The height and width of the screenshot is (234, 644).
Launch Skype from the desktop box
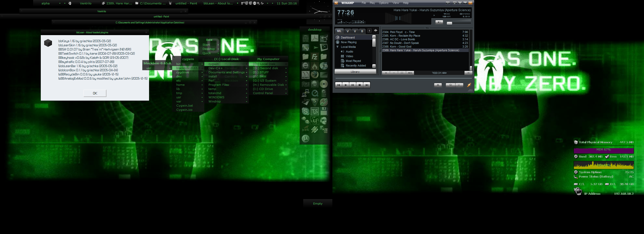pyautogui.click(x=306, y=111)
